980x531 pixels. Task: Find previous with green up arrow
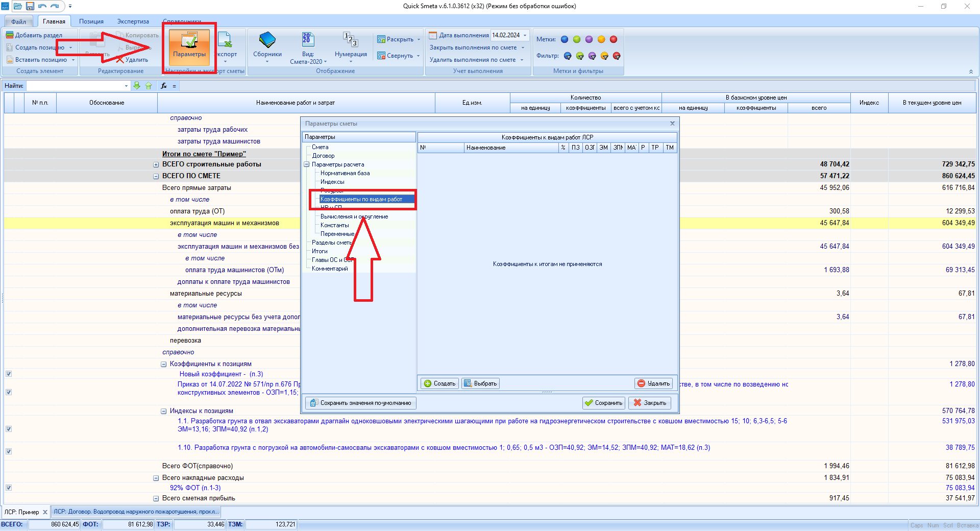pyautogui.click(x=149, y=86)
